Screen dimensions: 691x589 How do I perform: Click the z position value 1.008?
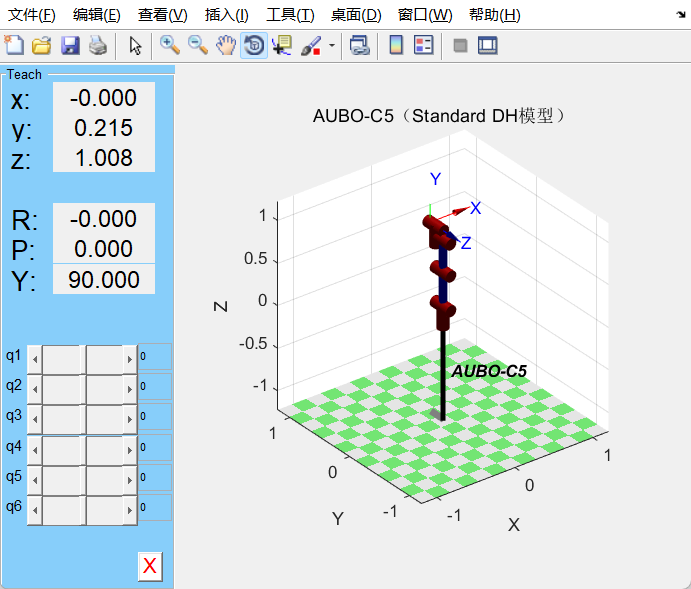pyautogui.click(x=104, y=158)
